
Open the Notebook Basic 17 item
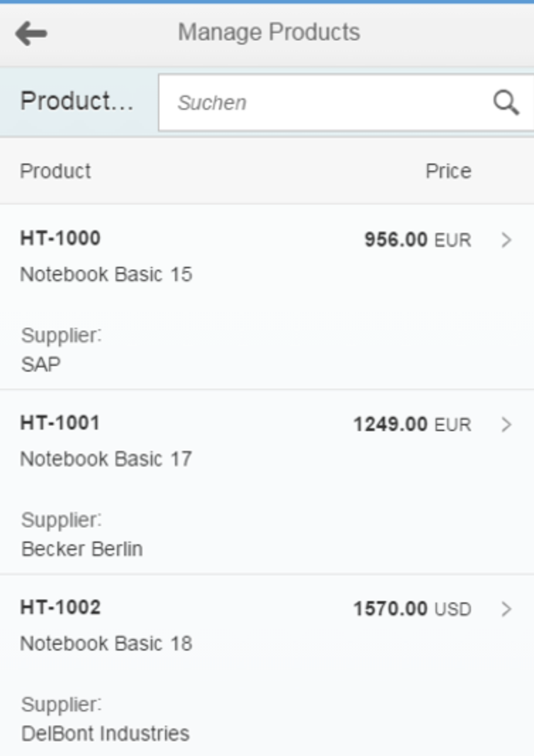point(106,459)
